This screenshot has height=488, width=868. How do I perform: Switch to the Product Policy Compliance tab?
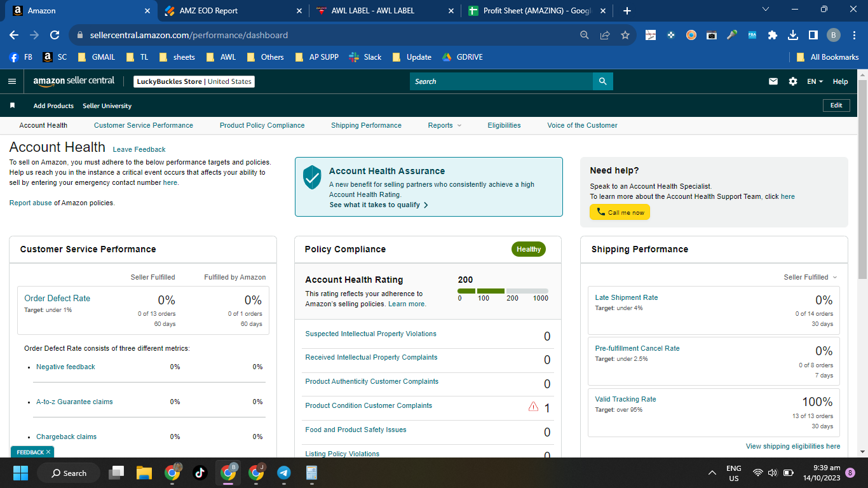coord(262,125)
